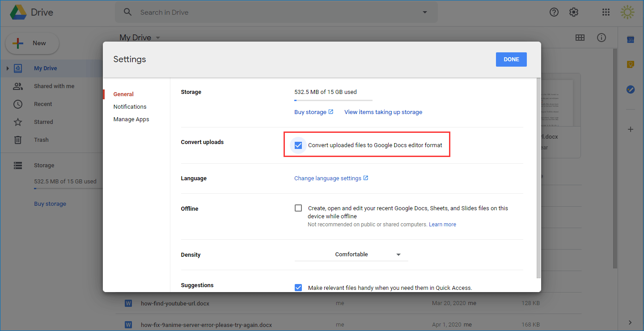
Task: Click the Apr 1, 2020 modified date
Action: tap(447, 325)
